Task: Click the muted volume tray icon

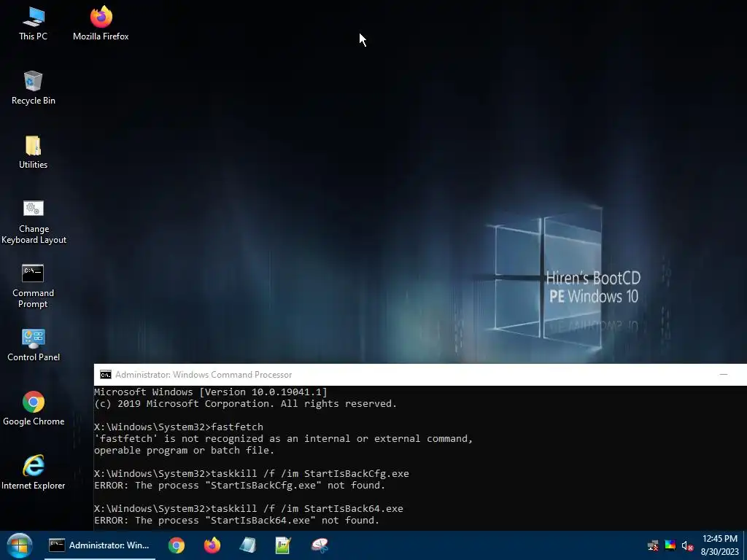Action: (x=687, y=545)
